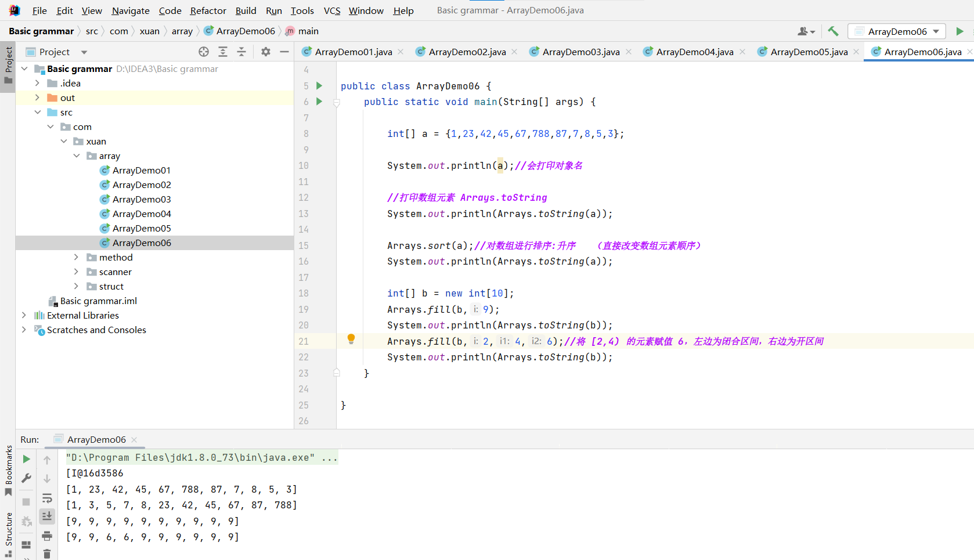The height and width of the screenshot is (560, 974).
Task: Open the Project tool window side tab
Action: tap(8, 66)
